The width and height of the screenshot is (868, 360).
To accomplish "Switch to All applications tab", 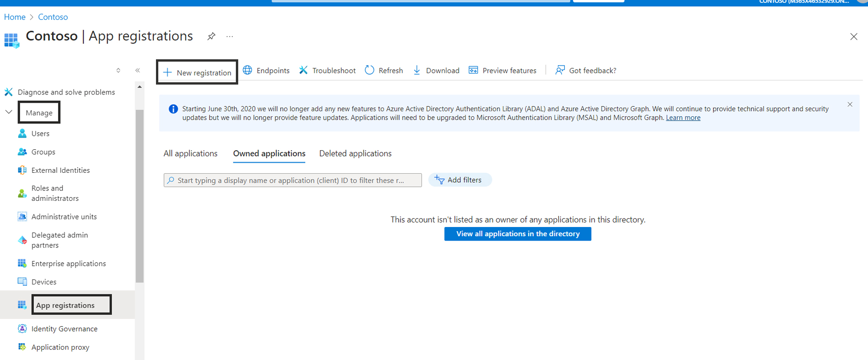I will pos(190,153).
